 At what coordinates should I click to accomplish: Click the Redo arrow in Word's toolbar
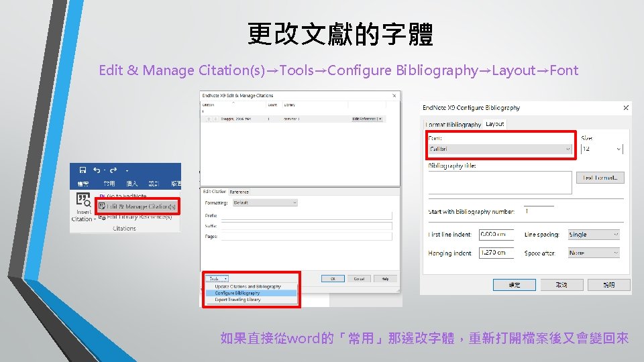[113, 170]
